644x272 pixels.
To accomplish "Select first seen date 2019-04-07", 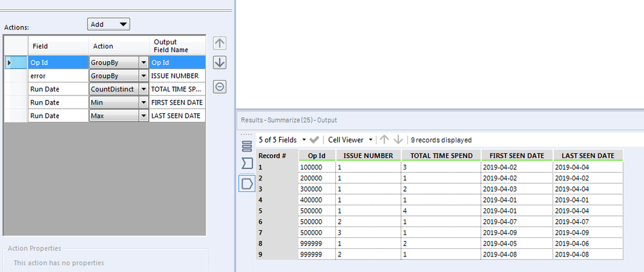I will [x=518, y=222].
